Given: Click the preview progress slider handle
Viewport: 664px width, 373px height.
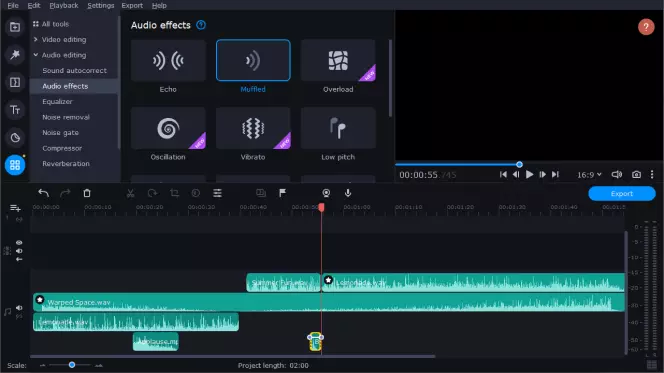Looking at the screenshot, I should (x=519, y=164).
